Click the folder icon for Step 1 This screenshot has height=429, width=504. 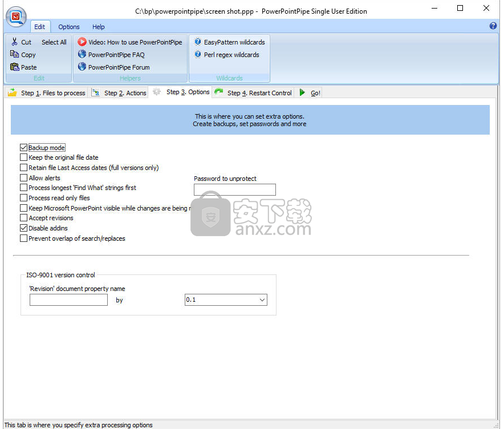pyautogui.click(x=13, y=92)
